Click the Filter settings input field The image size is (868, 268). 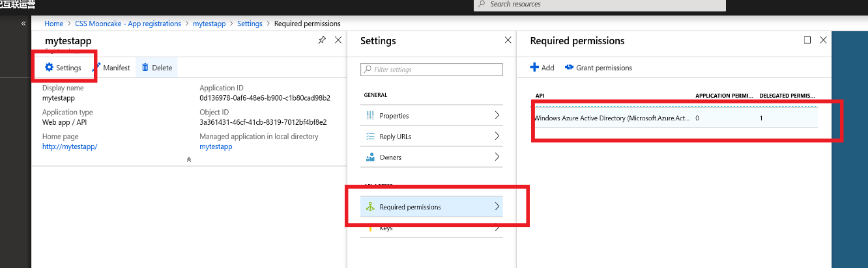pyautogui.click(x=431, y=70)
